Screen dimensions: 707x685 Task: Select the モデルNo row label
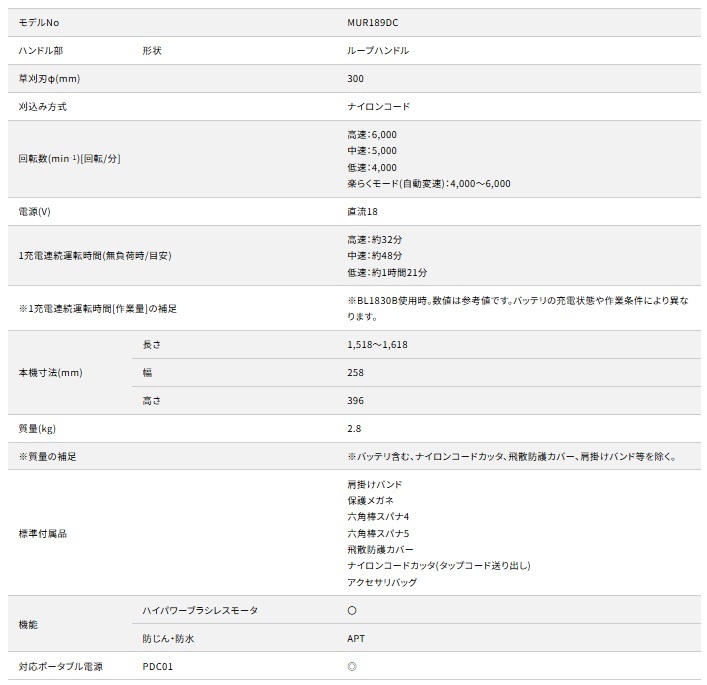coord(39,23)
